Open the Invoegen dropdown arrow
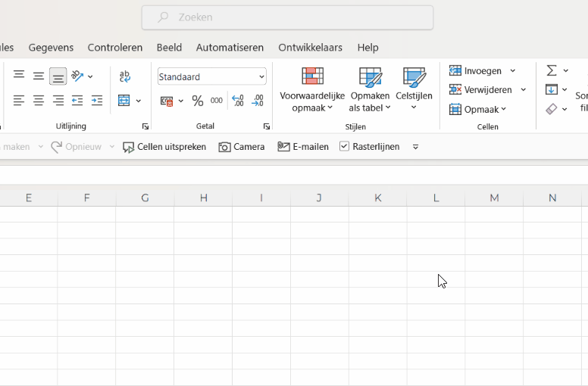This screenshot has width=588, height=386. [513, 70]
